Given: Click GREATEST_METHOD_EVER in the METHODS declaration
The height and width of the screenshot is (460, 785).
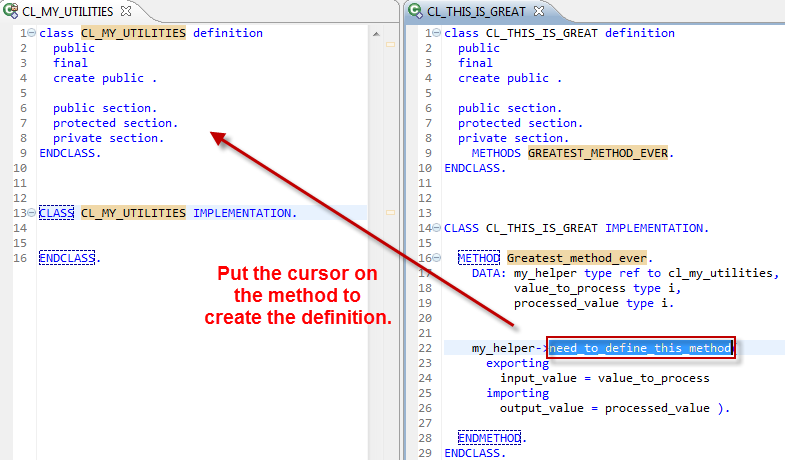Looking at the screenshot, I should pos(598,153).
